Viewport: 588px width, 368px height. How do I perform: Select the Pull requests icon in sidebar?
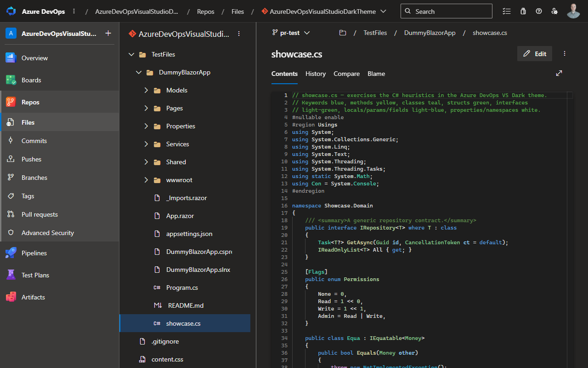click(11, 214)
